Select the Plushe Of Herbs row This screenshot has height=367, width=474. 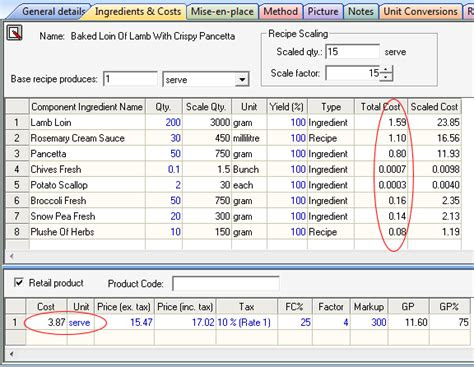click(233, 232)
